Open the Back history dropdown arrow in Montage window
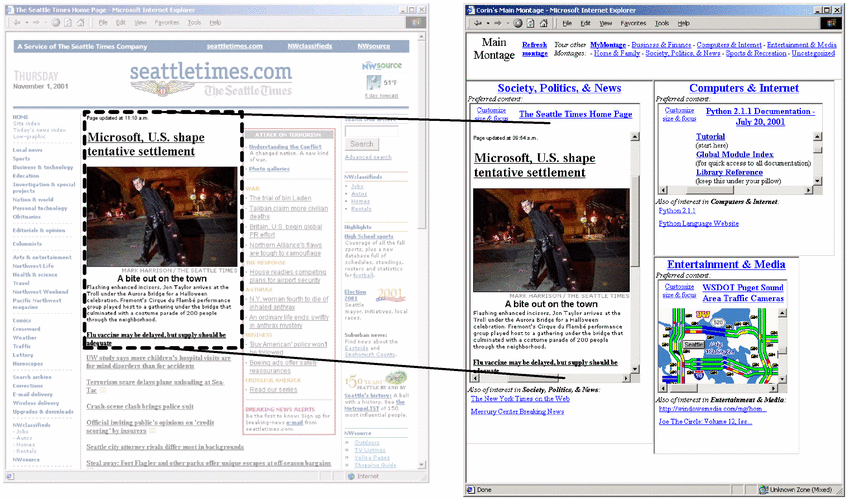 click(486, 22)
